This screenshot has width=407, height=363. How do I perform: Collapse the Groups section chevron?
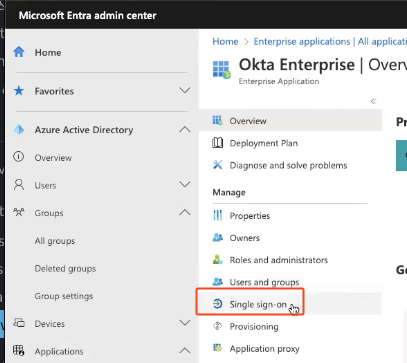tap(185, 212)
